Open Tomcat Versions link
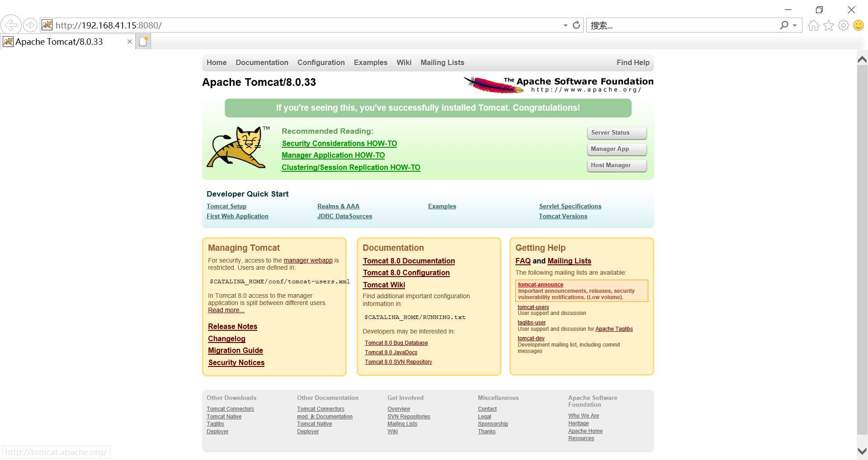The width and height of the screenshot is (868, 460). (x=563, y=216)
